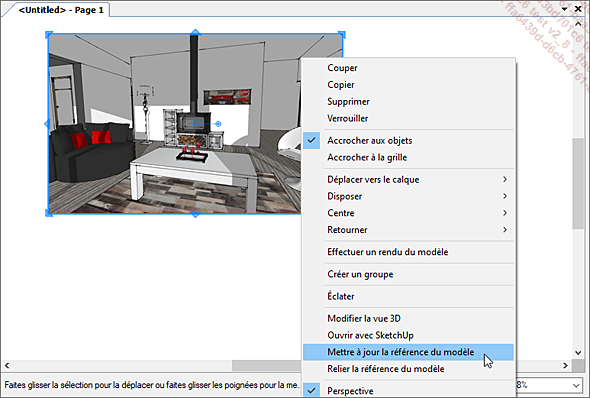Click the vertical scrollbar down arrow

tap(578, 352)
